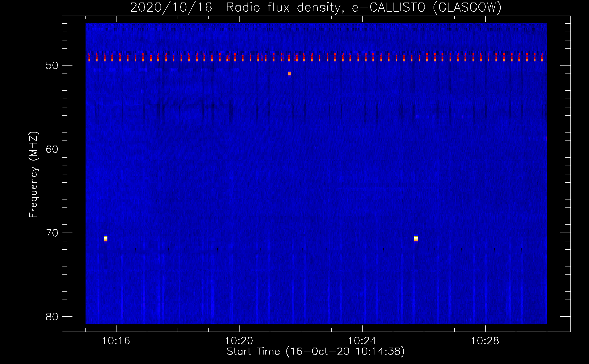Click the 10:28 time tick label
The height and width of the screenshot is (364, 589).
[485, 341]
